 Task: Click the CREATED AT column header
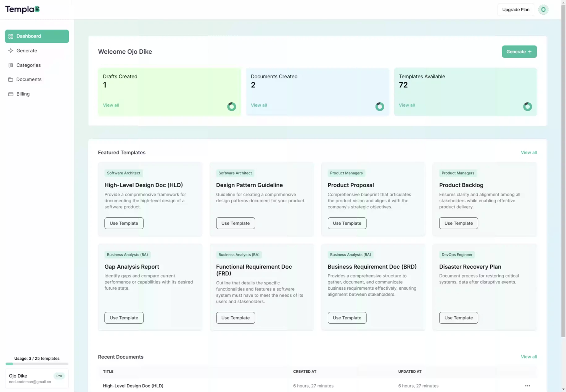point(305,372)
